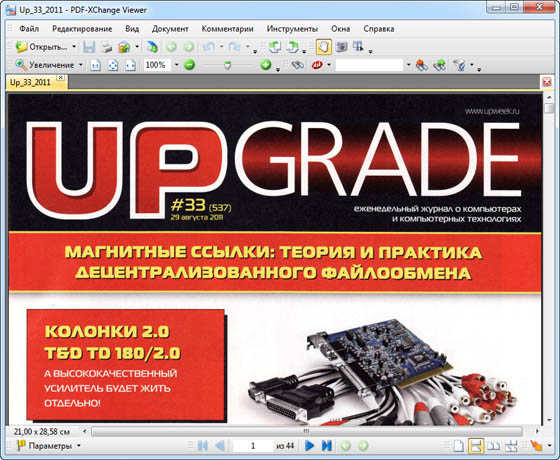Open the Комментарии menu

228,29
